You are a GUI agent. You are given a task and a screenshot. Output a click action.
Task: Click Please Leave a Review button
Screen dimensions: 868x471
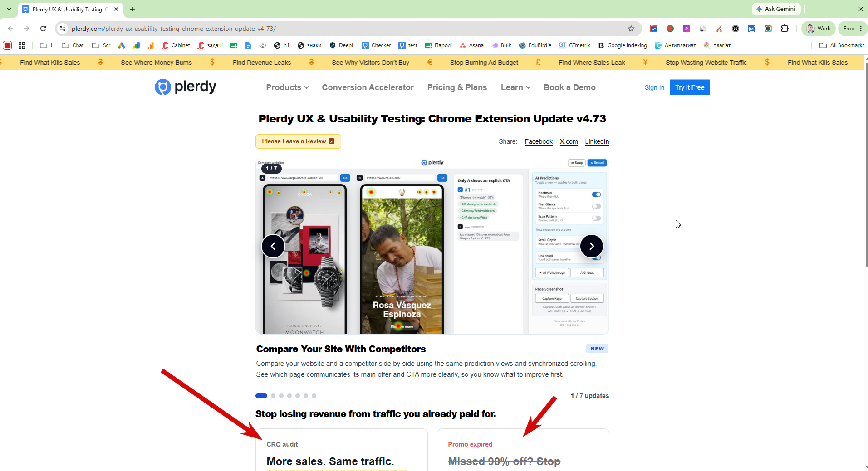pos(298,141)
